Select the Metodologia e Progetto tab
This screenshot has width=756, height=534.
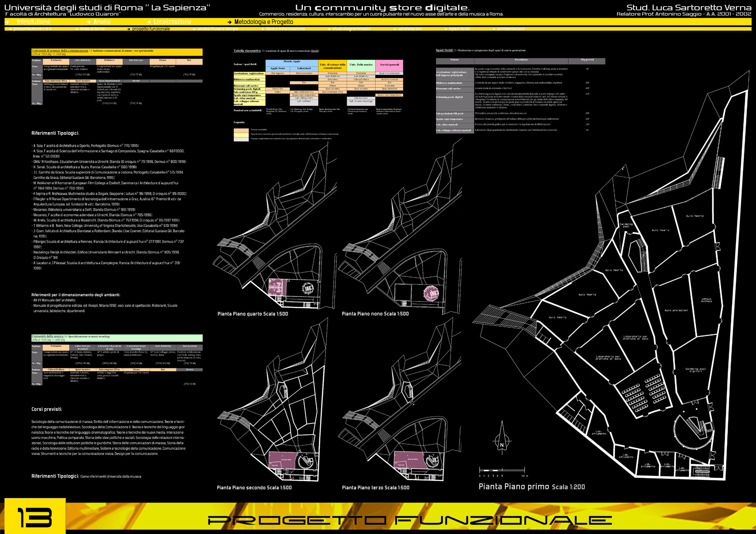click(x=263, y=22)
